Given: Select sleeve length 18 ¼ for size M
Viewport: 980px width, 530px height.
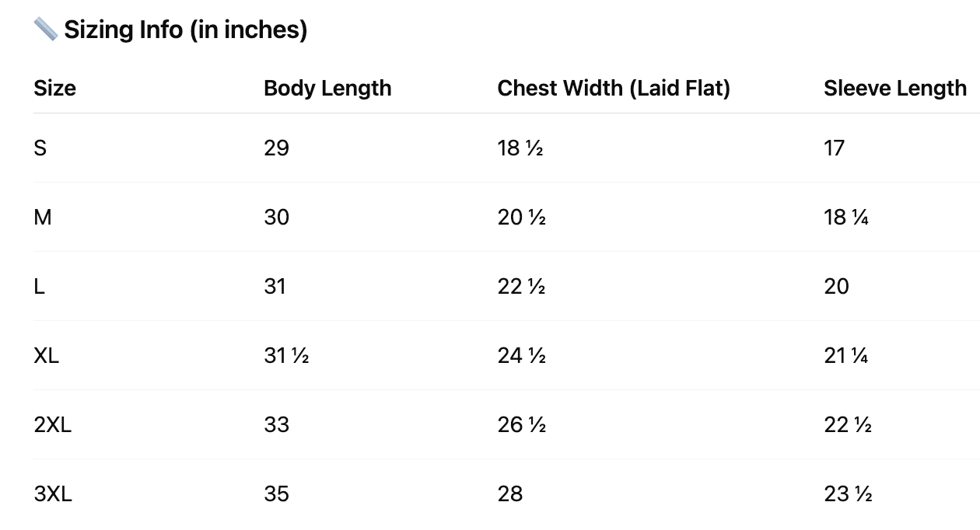Looking at the screenshot, I should [x=846, y=218].
